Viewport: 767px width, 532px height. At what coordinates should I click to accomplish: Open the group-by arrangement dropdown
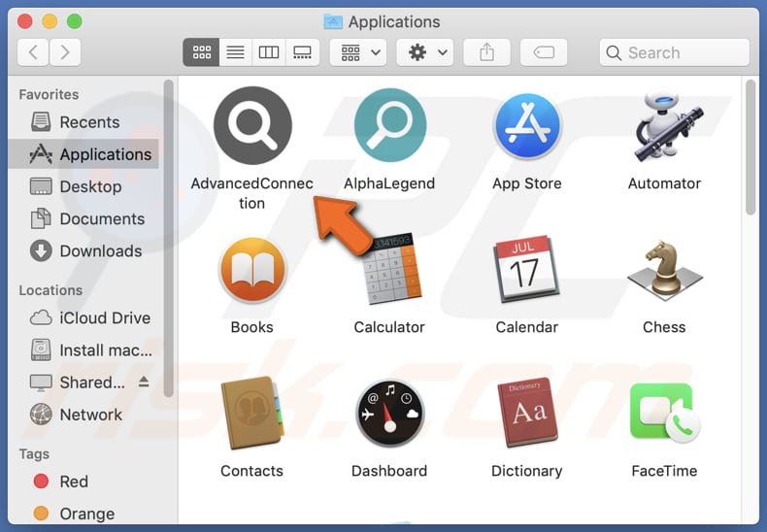coord(358,52)
